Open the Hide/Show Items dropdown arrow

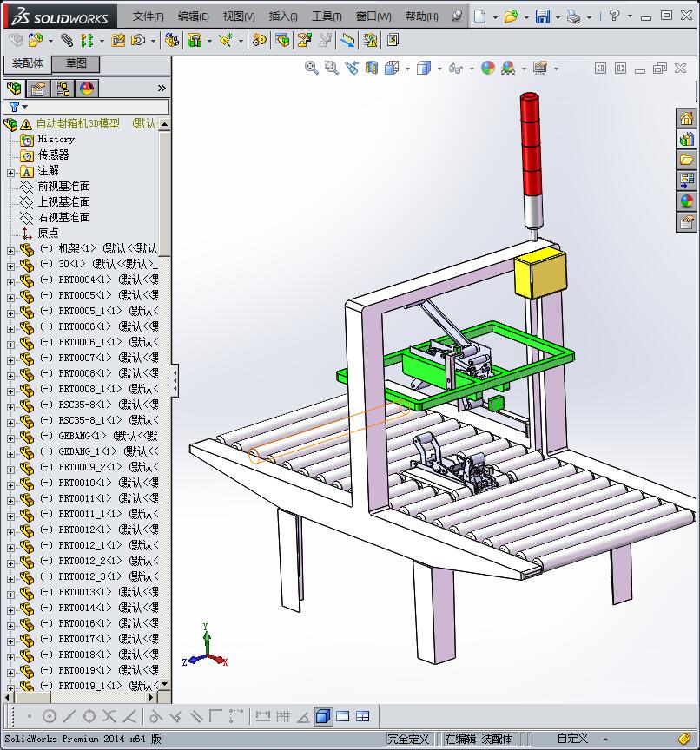pyautogui.click(x=472, y=69)
